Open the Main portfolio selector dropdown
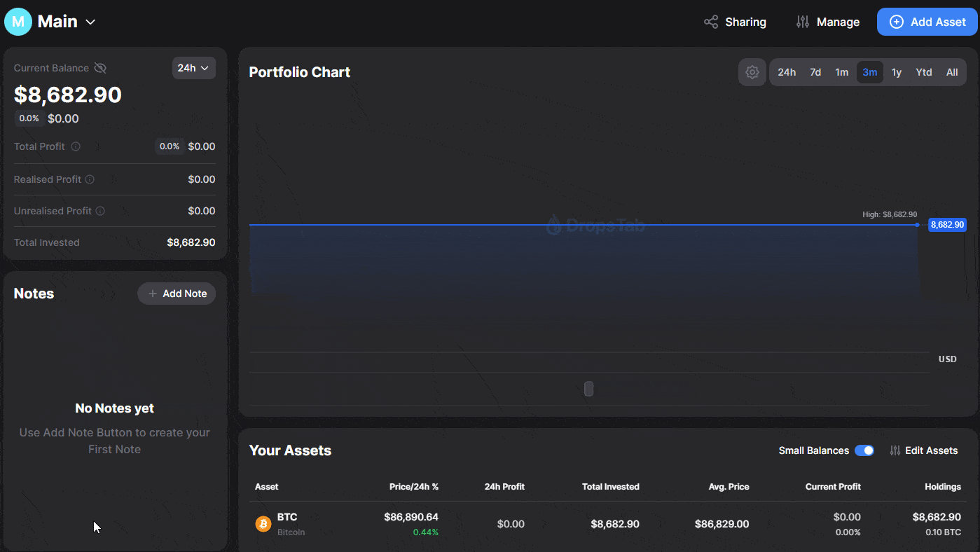 90,22
